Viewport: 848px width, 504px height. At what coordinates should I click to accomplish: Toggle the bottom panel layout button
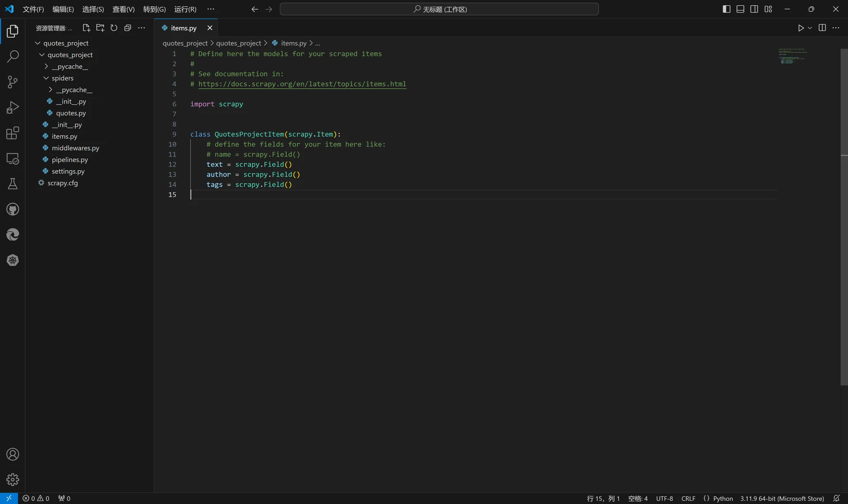741,9
